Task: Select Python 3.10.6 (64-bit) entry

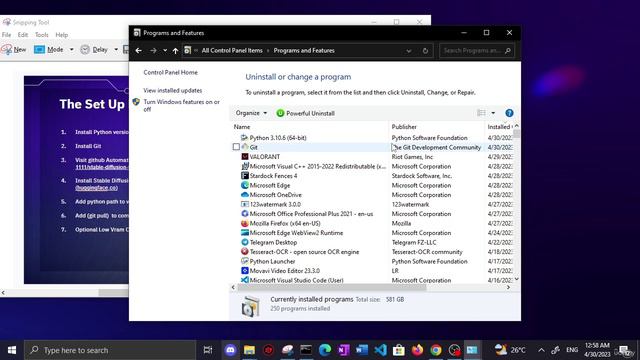Action: click(x=278, y=138)
